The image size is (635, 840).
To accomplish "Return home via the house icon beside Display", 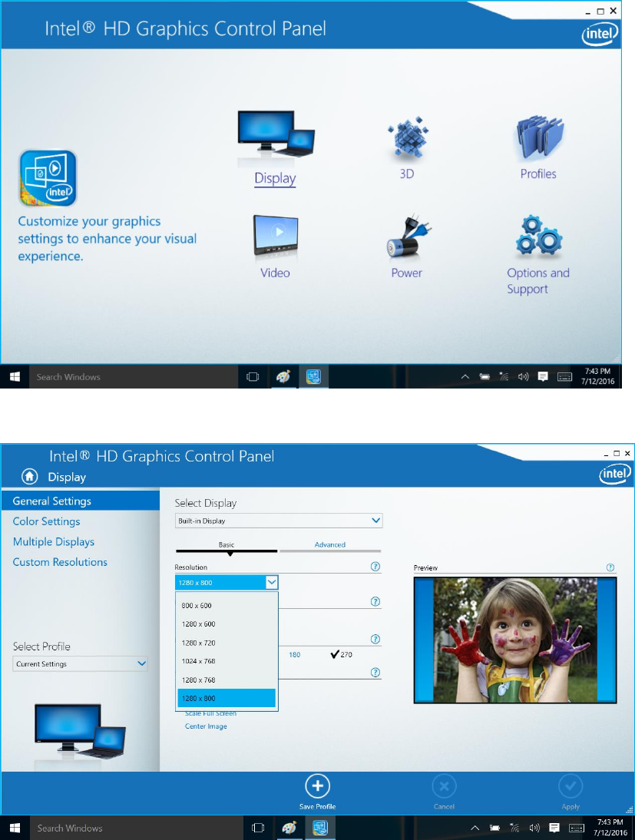I will coord(29,476).
